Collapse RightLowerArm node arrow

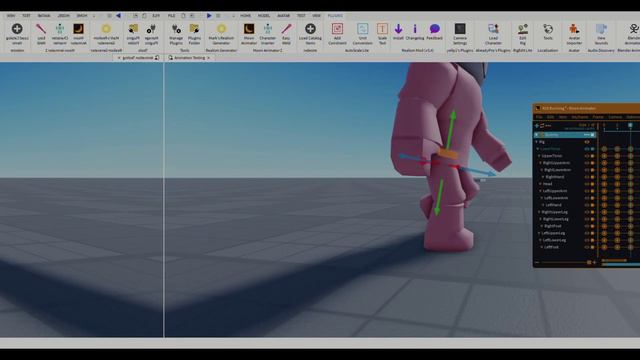tap(542, 170)
